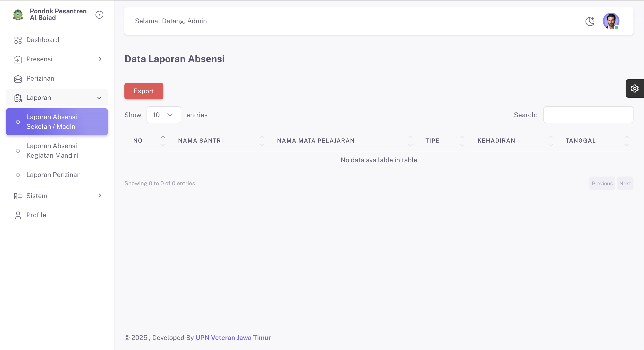Click the Presensi sidebar icon
This screenshot has height=350, width=644.
tap(18, 59)
